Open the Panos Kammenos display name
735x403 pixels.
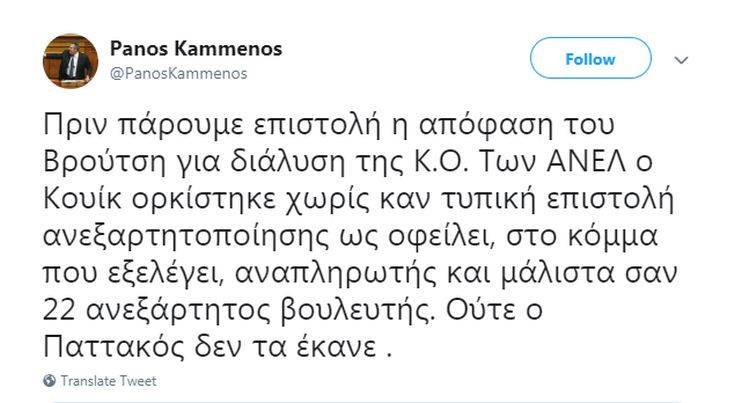(x=195, y=49)
